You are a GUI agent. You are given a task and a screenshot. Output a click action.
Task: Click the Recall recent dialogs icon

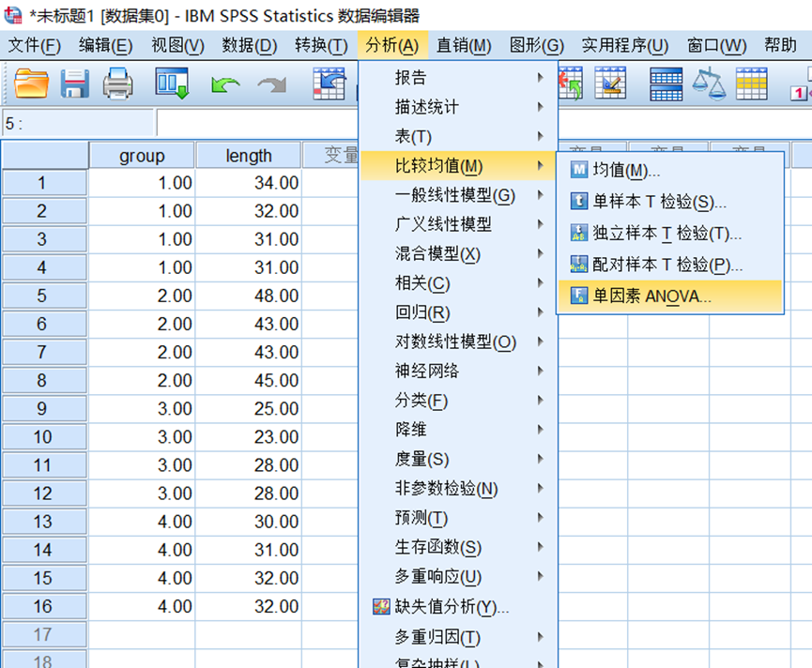point(173,83)
